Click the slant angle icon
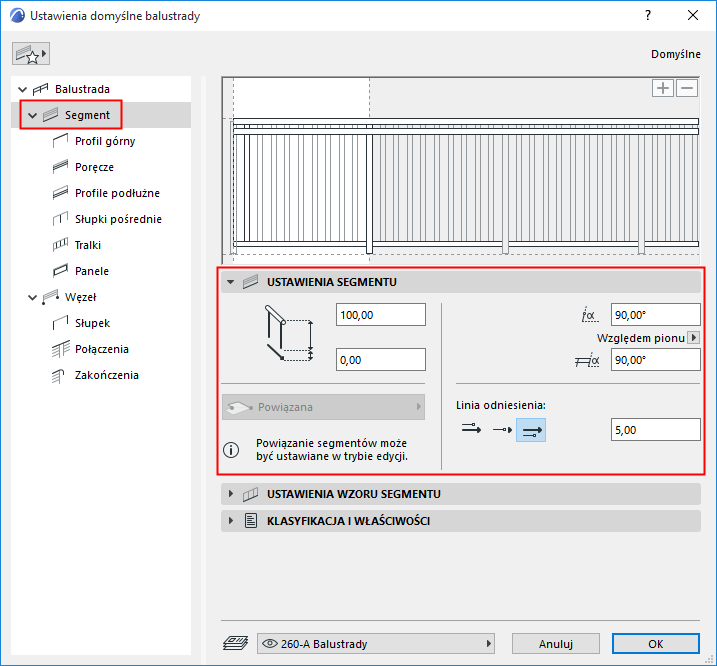 coord(589,315)
